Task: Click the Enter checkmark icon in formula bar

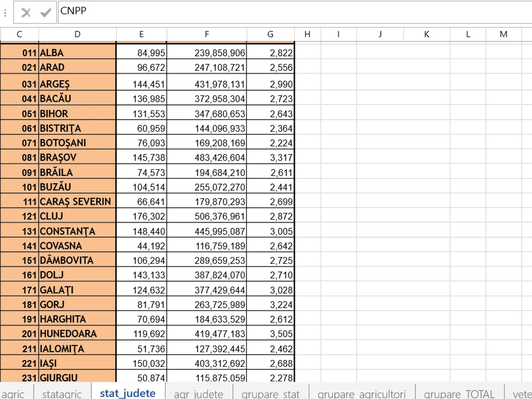Action: 45,13
